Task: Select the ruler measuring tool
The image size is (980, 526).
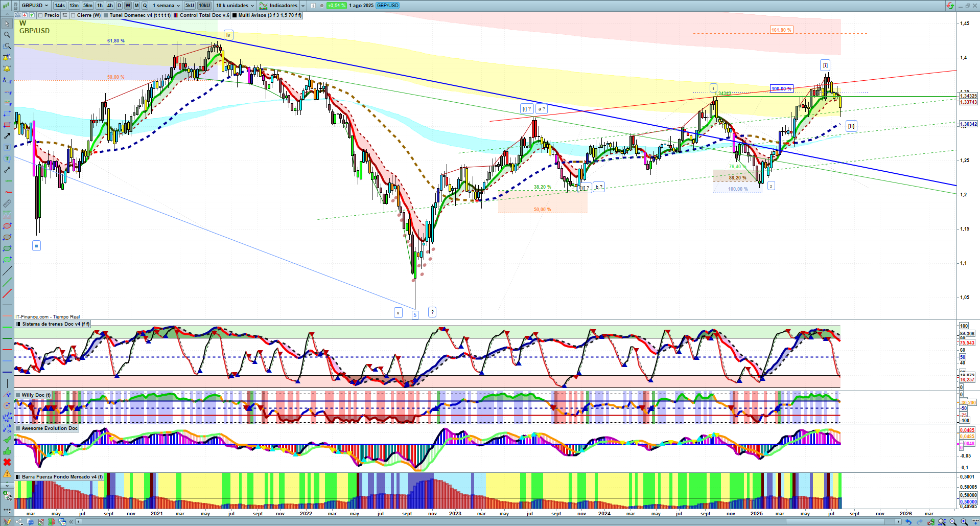Action: pos(7,203)
